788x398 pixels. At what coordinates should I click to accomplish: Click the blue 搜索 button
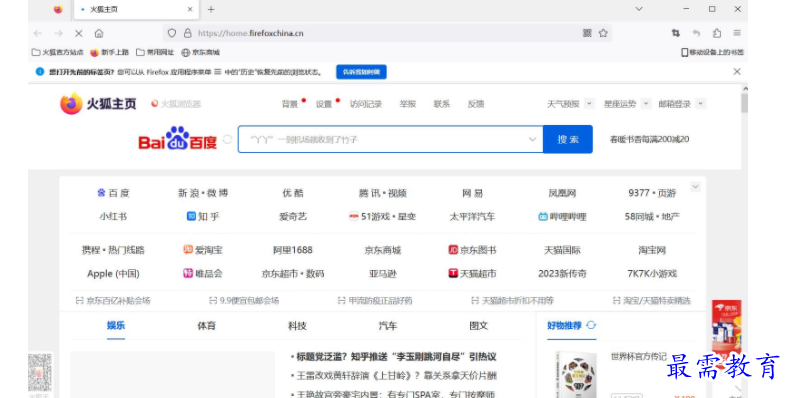coord(568,139)
